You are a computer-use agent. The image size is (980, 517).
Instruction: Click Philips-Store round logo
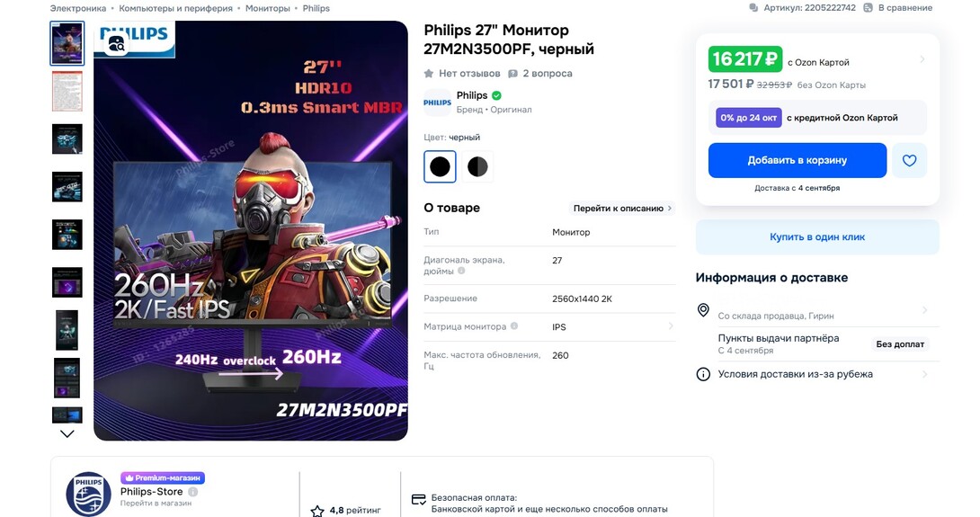pyautogui.click(x=89, y=494)
